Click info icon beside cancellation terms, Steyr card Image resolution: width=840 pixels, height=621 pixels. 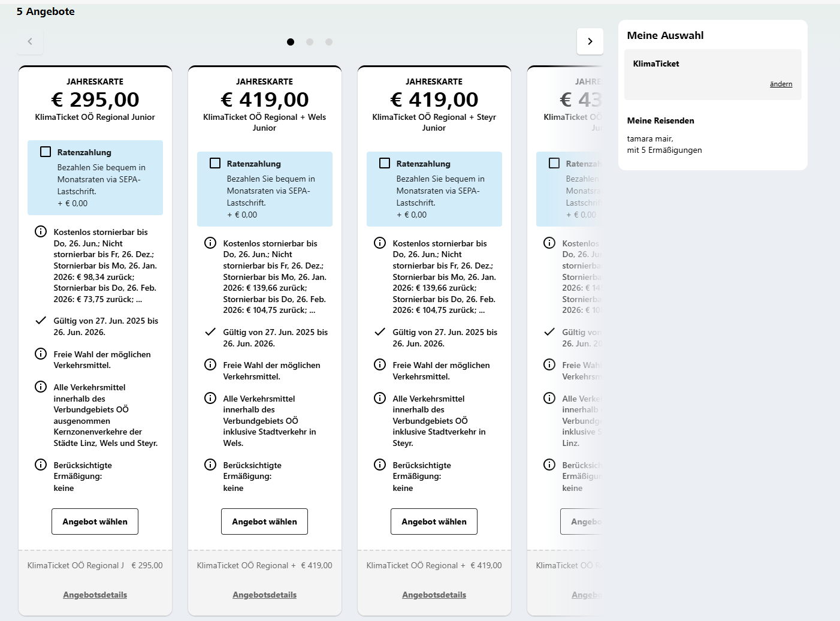coord(380,243)
